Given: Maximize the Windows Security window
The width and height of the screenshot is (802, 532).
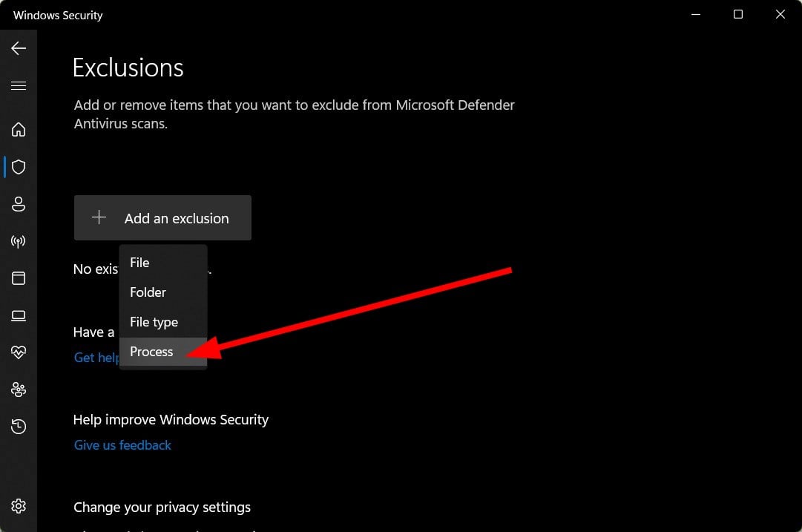Looking at the screenshot, I should click(x=738, y=14).
